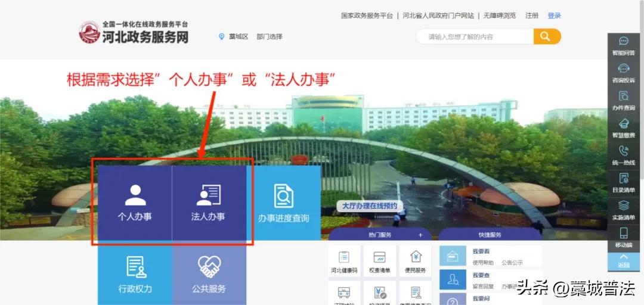Click the 我要问 question mark icon

coord(453,299)
